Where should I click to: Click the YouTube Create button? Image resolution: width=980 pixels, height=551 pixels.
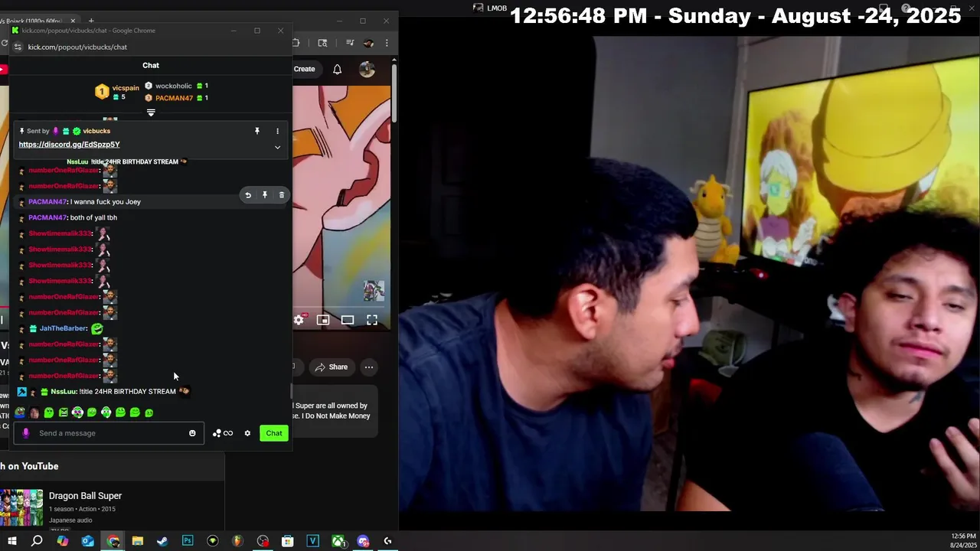304,69
